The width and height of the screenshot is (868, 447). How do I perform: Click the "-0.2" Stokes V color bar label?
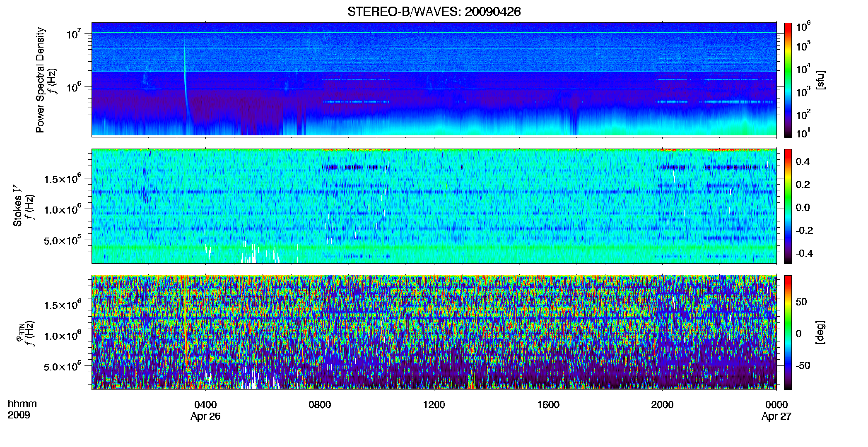coord(804,231)
